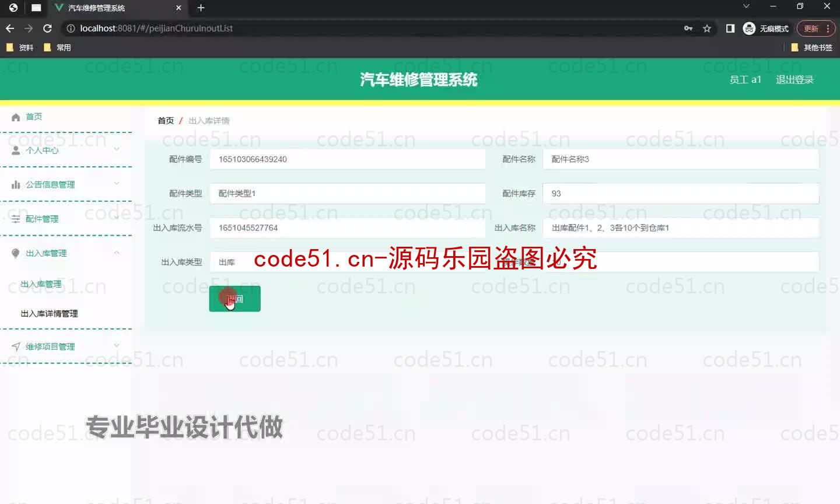This screenshot has height=504, width=840.
Task: Bookmark this page with the star icon
Action: 707,28
